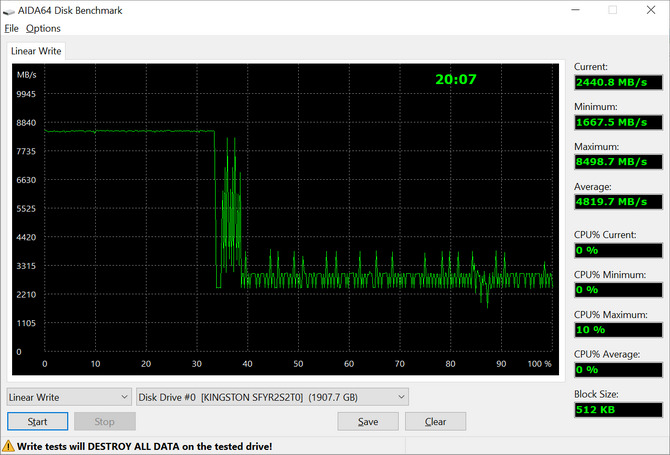The height and width of the screenshot is (455, 670).
Task: Expand the Linear Write test type dropdown
Action: [69, 397]
